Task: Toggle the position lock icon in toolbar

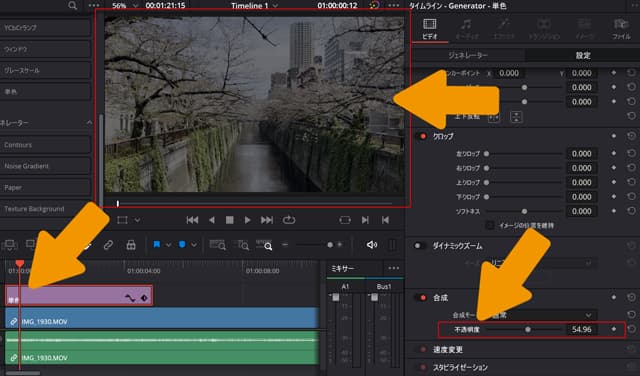Action: click(131, 245)
